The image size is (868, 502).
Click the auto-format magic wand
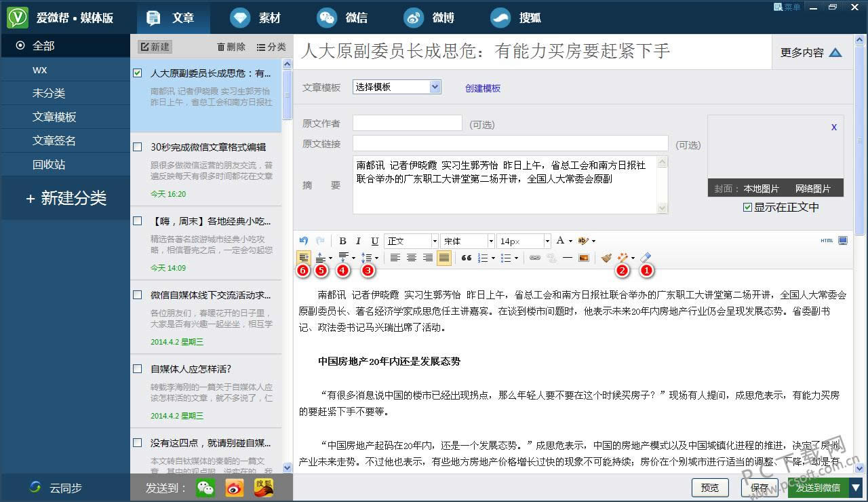click(622, 258)
